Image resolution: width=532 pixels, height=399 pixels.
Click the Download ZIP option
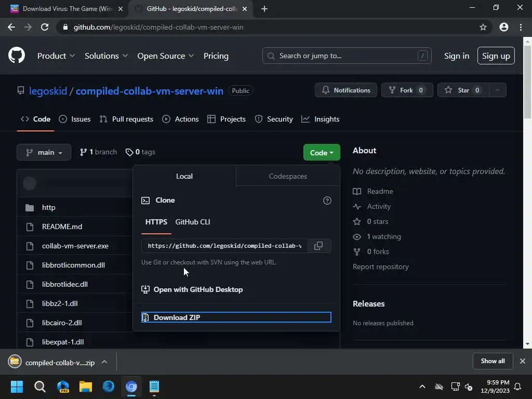click(236, 317)
